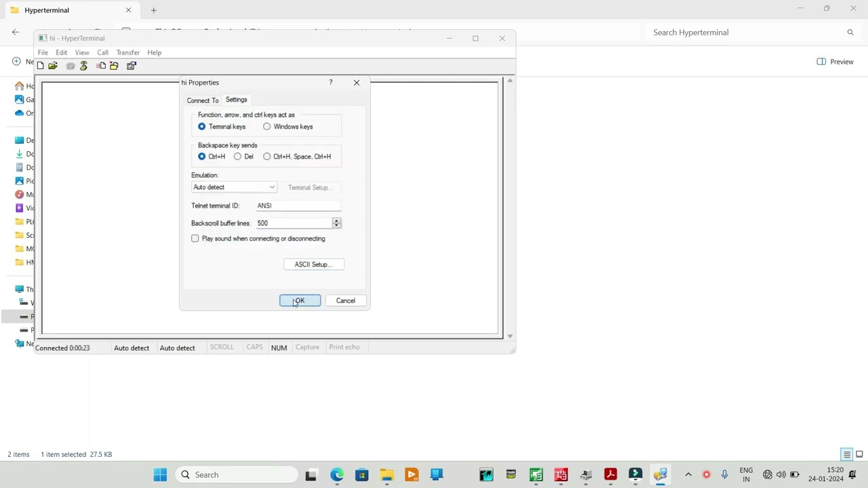Open the File menu in HyperTerminal
This screenshot has height=488, width=868.
[x=43, y=52]
